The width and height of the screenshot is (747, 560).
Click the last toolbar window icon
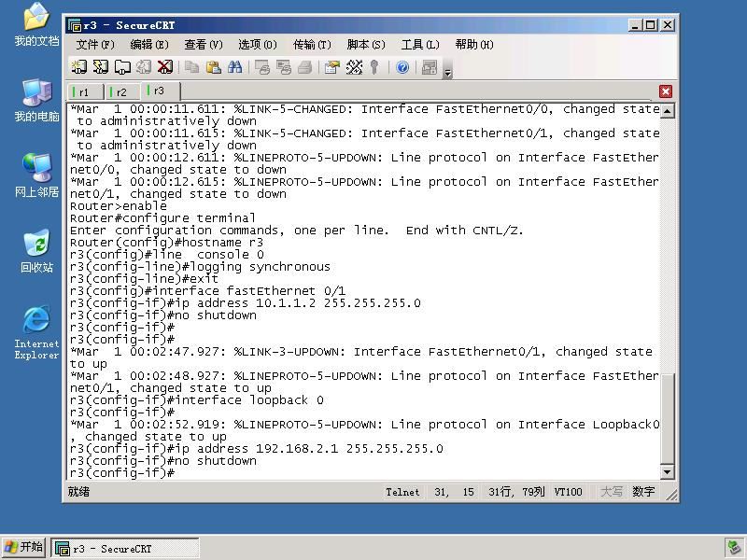(x=430, y=67)
